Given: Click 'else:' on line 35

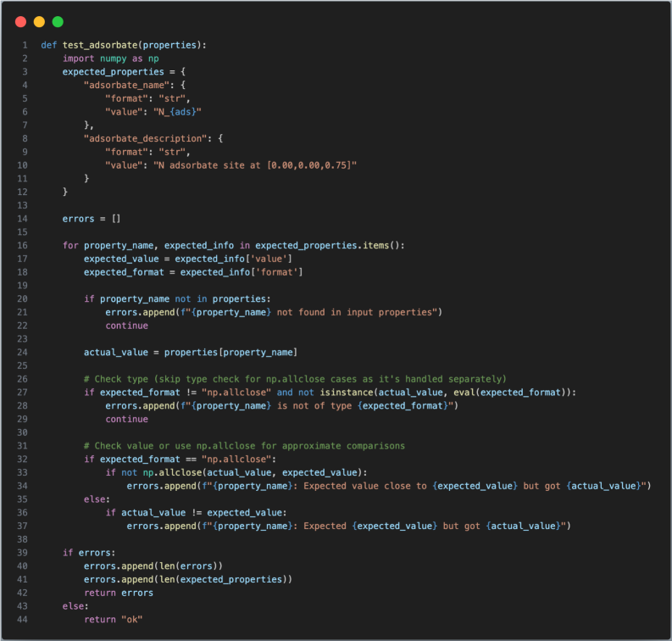Looking at the screenshot, I should pyautogui.click(x=97, y=499).
